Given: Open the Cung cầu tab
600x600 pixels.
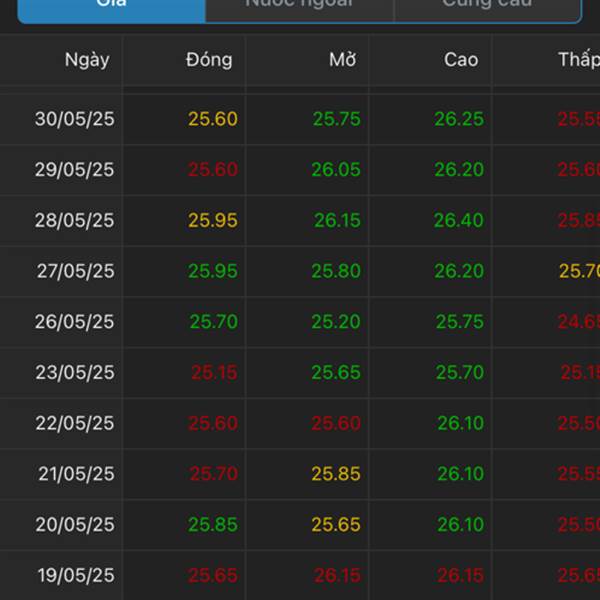Looking at the screenshot, I should 488,10.
